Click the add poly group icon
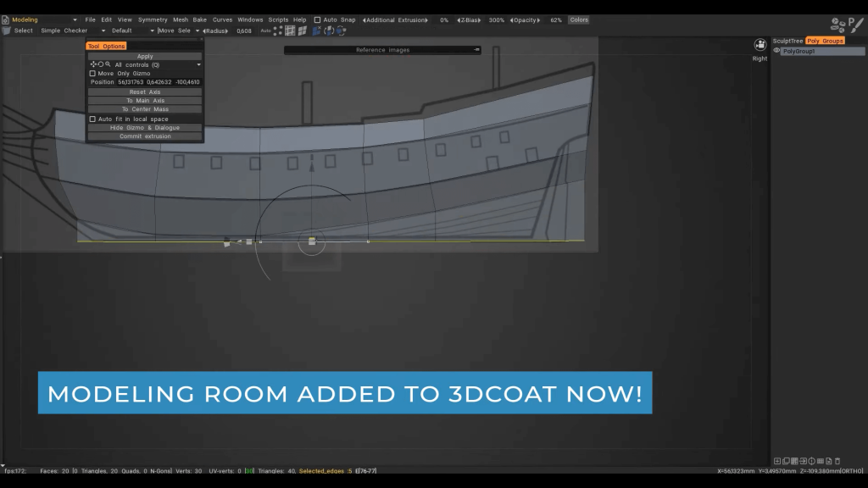The width and height of the screenshot is (868, 488). 777,461
